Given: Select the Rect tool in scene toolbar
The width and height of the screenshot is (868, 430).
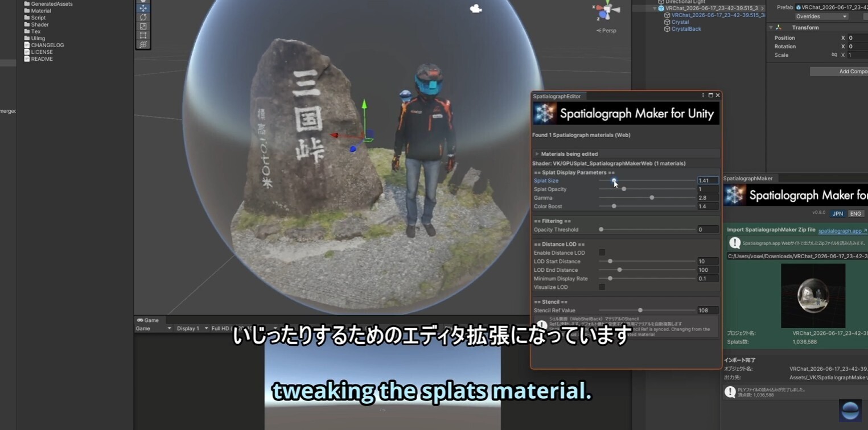Looking at the screenshot, I should pos(143,35).
